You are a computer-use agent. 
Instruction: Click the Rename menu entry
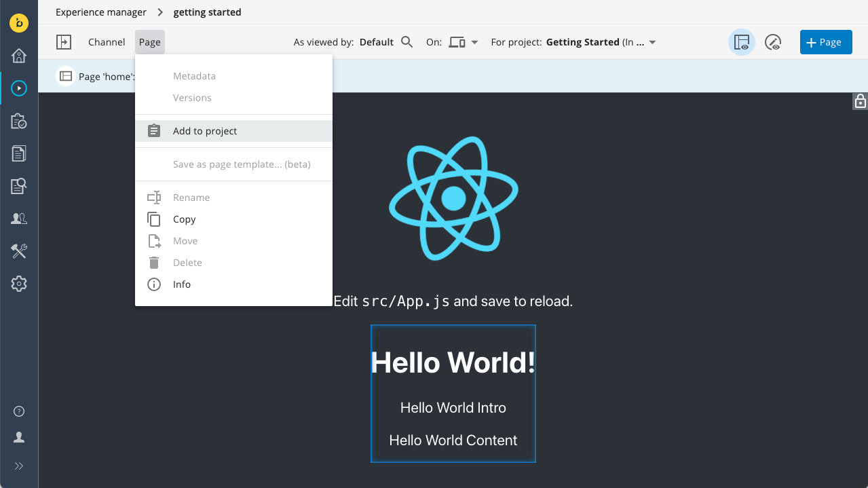pyautogui.click(x=233, y=198)
